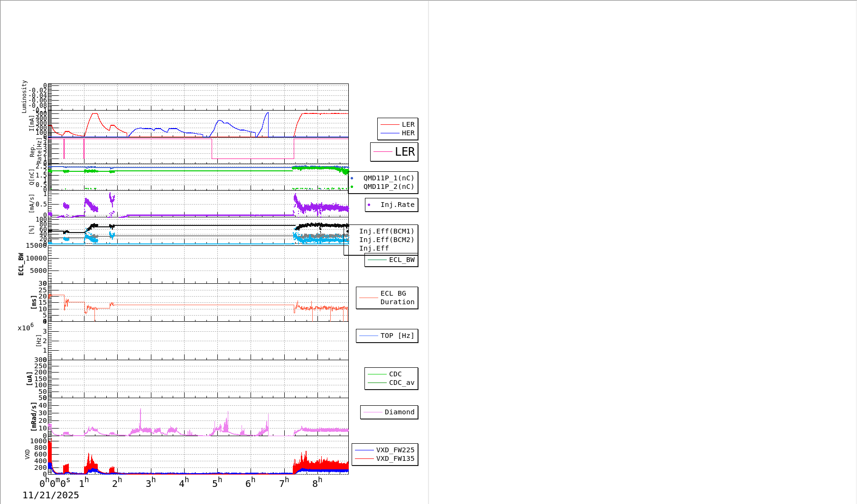The image size is (857, 504).
Task: Click the Luminosity y-axis title
Action: (x=24, y=96)
